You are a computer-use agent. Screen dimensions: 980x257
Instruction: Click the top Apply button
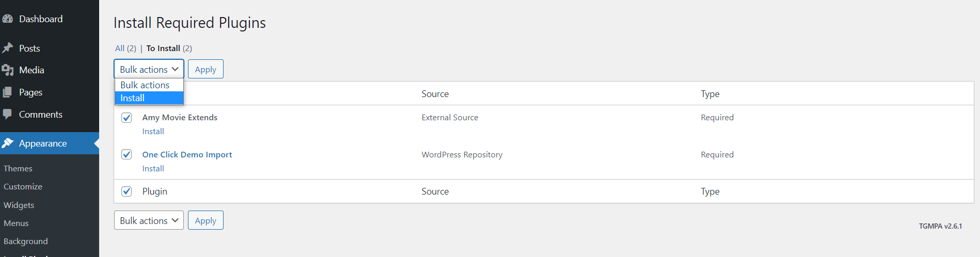point(206,69)
